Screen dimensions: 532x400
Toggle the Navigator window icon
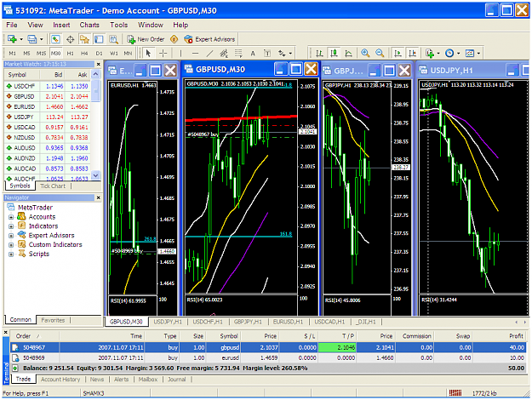click(x=84, y=39)
